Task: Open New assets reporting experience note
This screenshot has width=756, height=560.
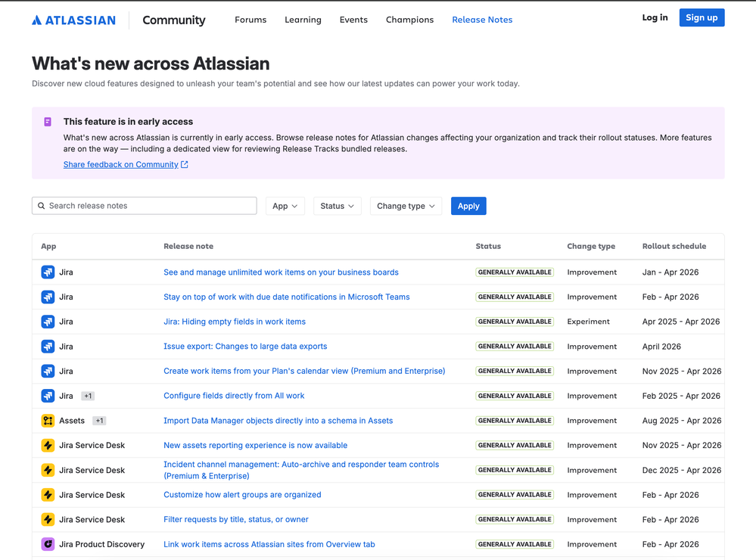Action: click(x=255, y=445)
